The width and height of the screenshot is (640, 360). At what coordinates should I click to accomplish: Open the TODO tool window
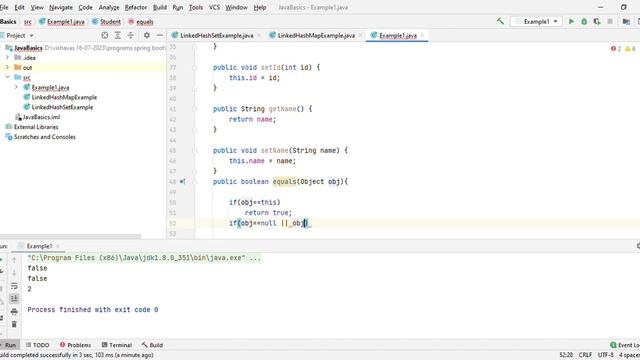pos(38,345)
